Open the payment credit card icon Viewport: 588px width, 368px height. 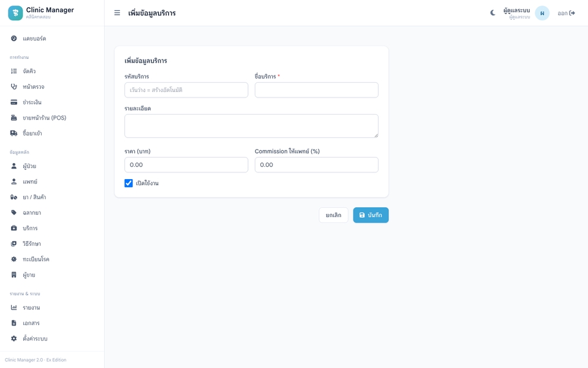14,102
